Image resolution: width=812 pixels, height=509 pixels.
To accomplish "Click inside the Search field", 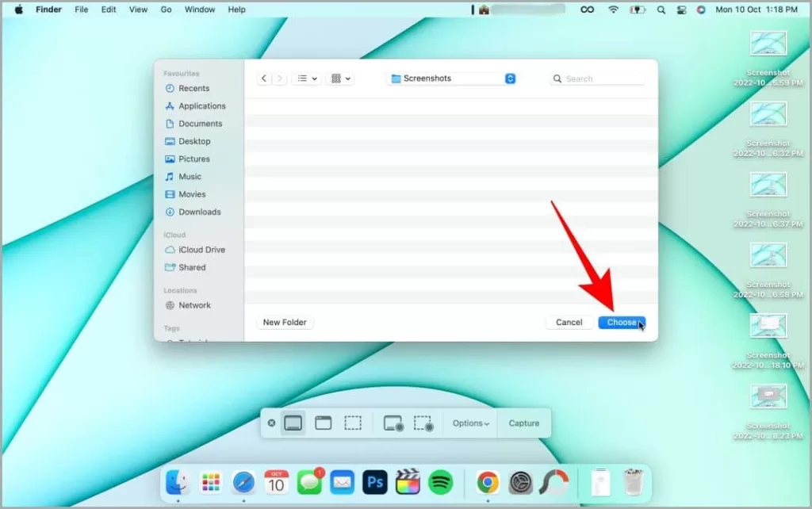I will (x=596, y=78).
